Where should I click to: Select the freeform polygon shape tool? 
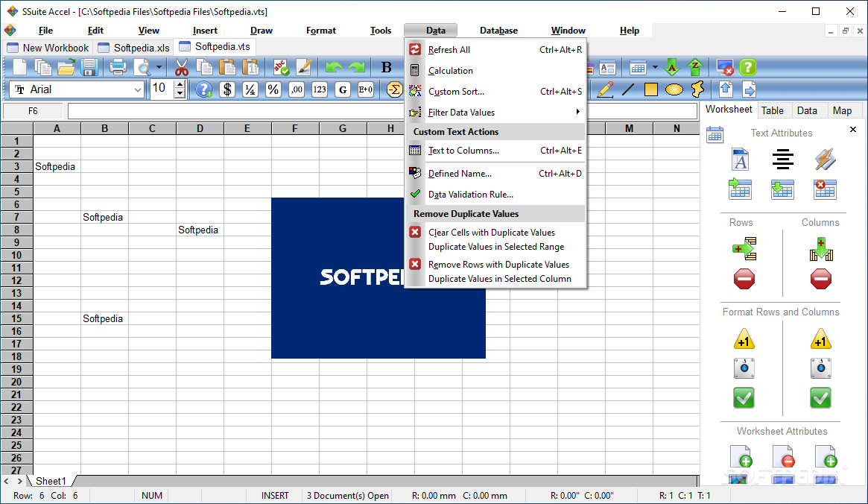tap(697, 89)
